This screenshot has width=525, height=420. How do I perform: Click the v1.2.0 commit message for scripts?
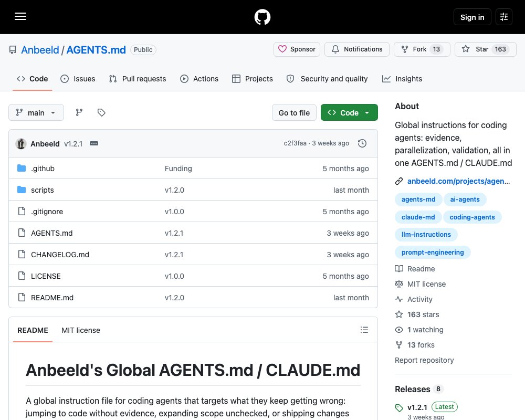click(174, 190)
